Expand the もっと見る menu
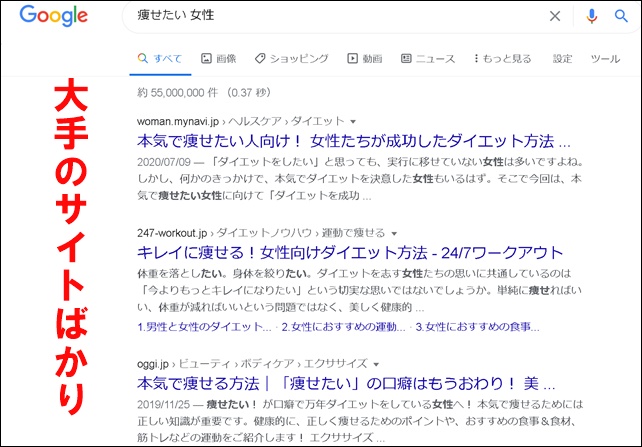This screenshot has width=642, height=447. tap(503, 59)
